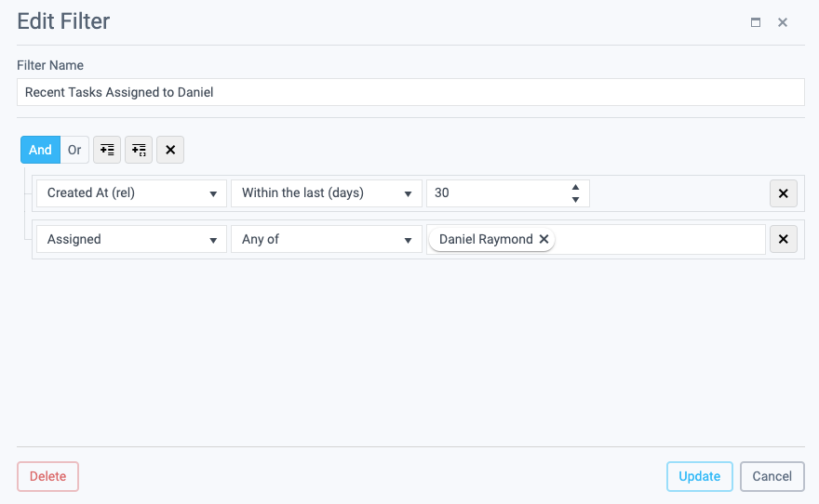Image resolution: width=819 pixels, height=504 pixels.
Task: Click the Cancel button
Action: tap(772, 476)
